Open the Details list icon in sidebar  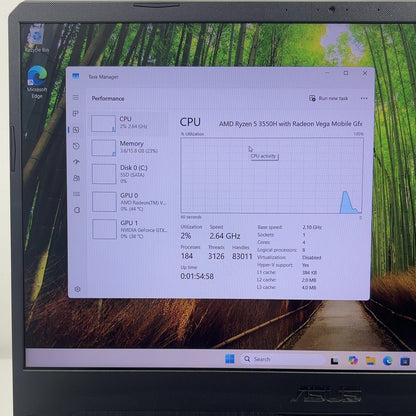tap(77, 194)
